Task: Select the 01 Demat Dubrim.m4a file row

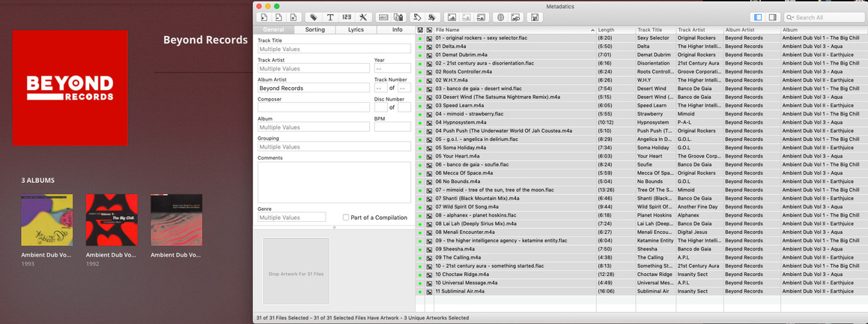Action: coord(642,55)
